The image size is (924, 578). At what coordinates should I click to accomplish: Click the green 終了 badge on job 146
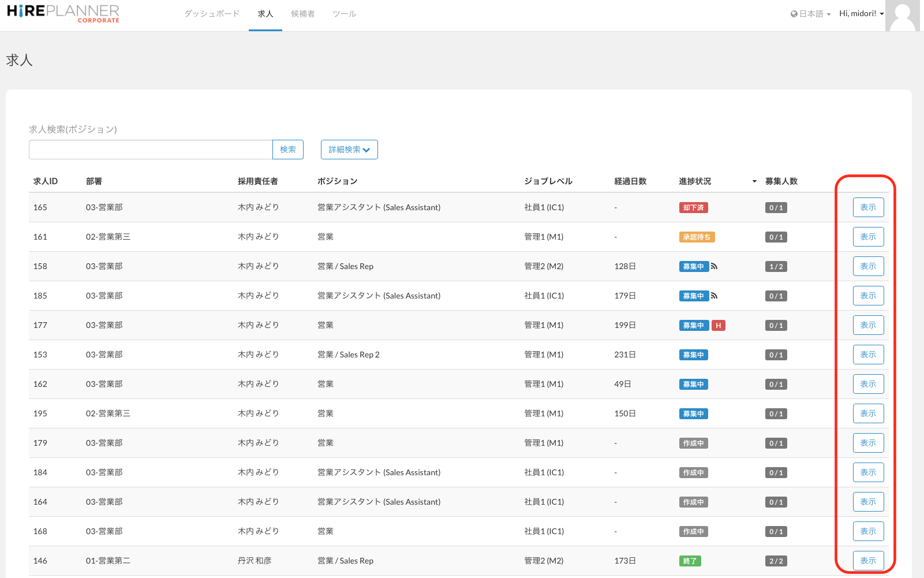[690, 561]
